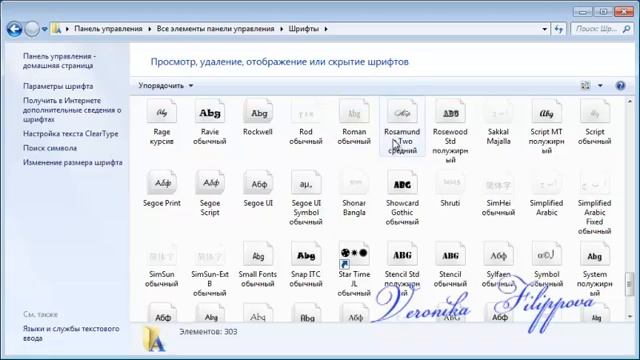Go to Панель управления breadcrumb
The image size is (640, 360).
[x=108, y=29]
